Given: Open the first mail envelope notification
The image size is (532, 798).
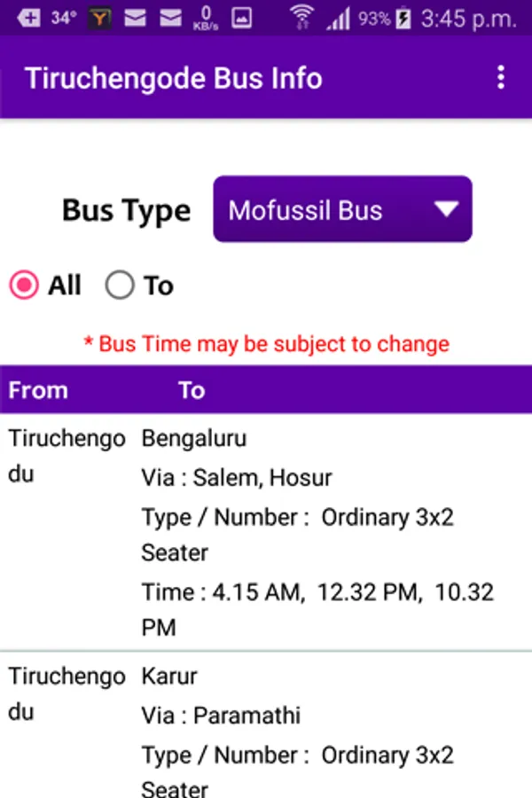Looking at the screenshot, I should (x=135, y=19).
